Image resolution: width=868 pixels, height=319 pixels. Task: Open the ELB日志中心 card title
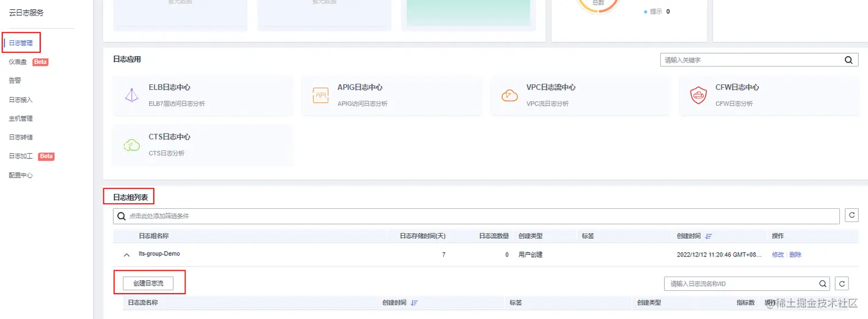(169, 87)
